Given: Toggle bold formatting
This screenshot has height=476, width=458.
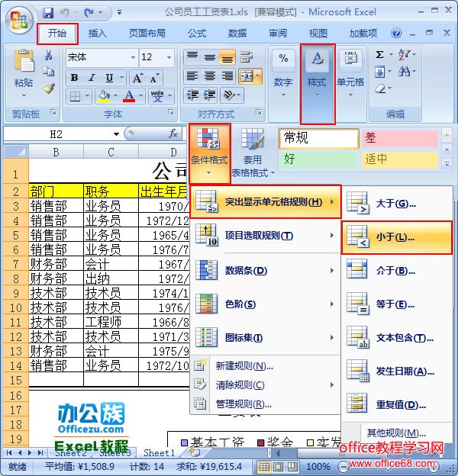Looking at the screenshot, I should click(74, 78).
